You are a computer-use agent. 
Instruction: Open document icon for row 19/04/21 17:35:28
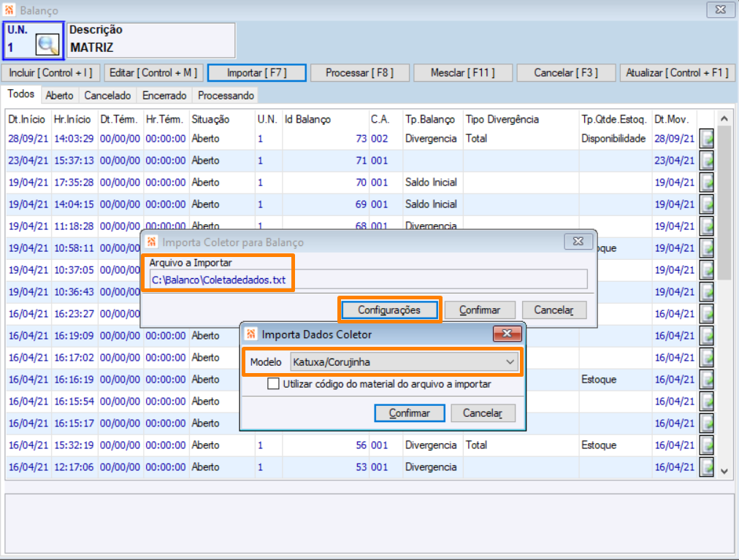point(706,183)
